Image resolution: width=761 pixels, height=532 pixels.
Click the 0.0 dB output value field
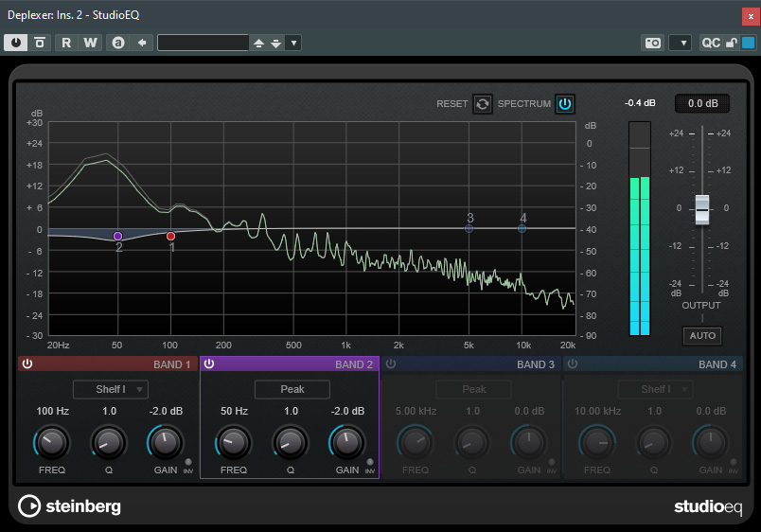(x=702, y=103)
